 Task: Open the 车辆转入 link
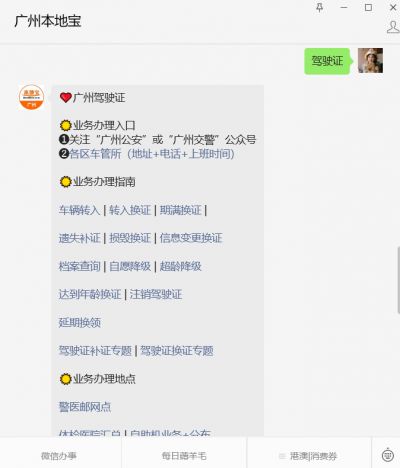coord(79,210)
